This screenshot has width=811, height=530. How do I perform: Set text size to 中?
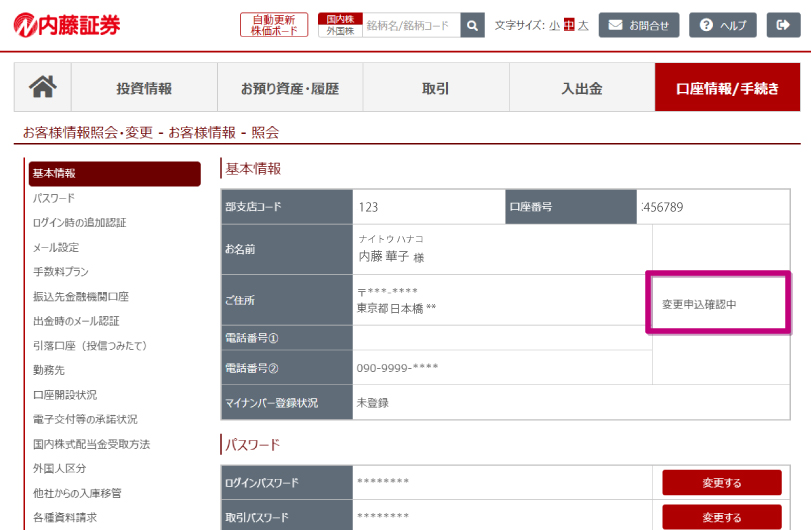569,25
